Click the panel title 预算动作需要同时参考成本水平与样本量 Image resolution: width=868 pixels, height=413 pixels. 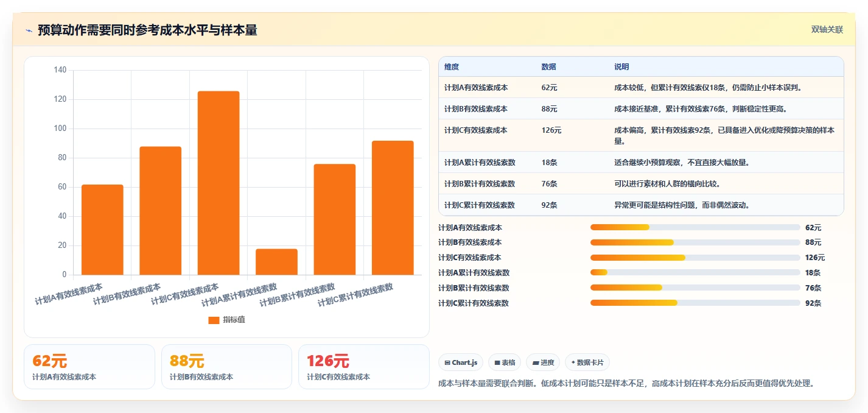147,30
